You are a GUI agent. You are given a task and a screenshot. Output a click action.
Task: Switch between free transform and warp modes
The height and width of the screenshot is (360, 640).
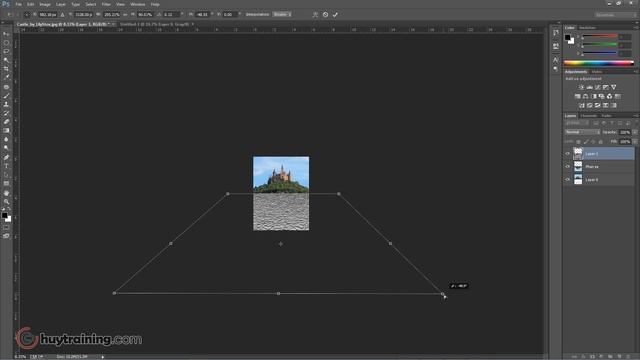[x=315, y=15]
